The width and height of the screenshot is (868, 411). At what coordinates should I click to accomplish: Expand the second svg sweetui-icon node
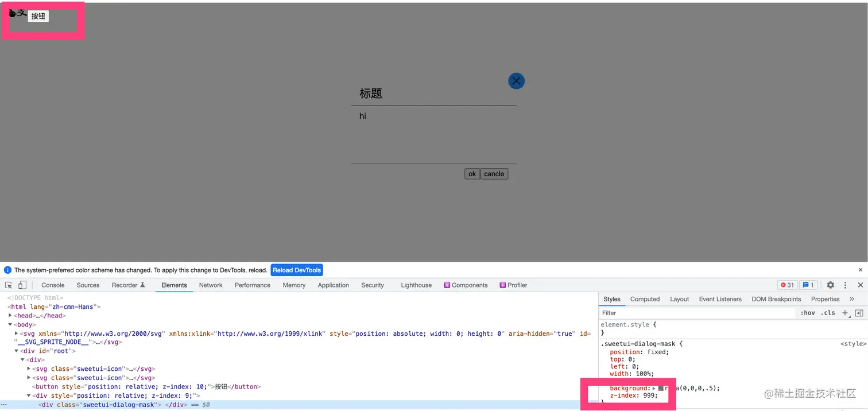pyautogui.click(x=29, y=378)
